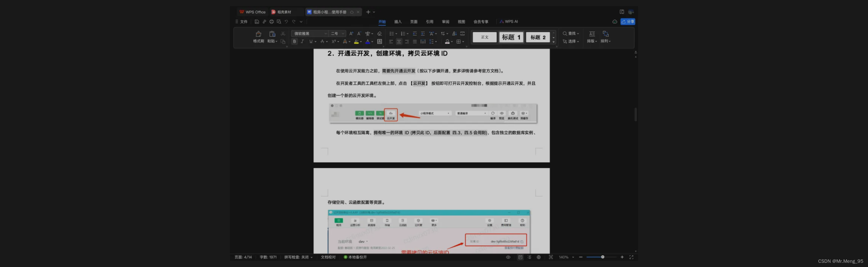This screenshot has height=267, width=868.
Task: Expand the numbered list dropdown arrow
Action: tap(408, 34)
